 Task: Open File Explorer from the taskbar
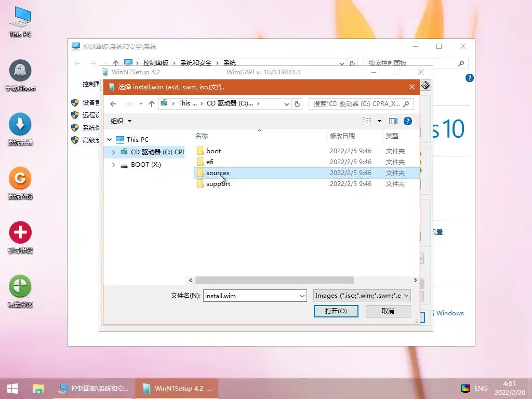pyautogui.click(x=38, y=389)
